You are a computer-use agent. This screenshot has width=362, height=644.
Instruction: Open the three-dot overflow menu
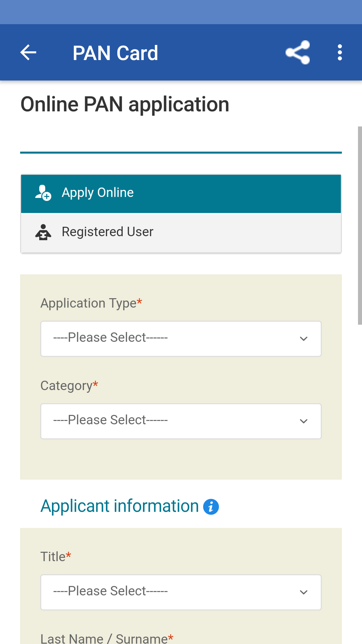coord(340,53)
